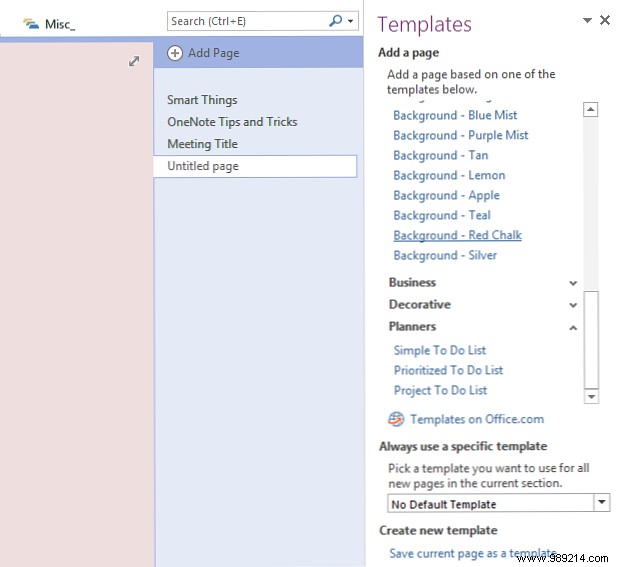The width and height of the screenshot is (623, 567).
Task: Click the Misc_ notebook icon
Action: pos(31,24)
